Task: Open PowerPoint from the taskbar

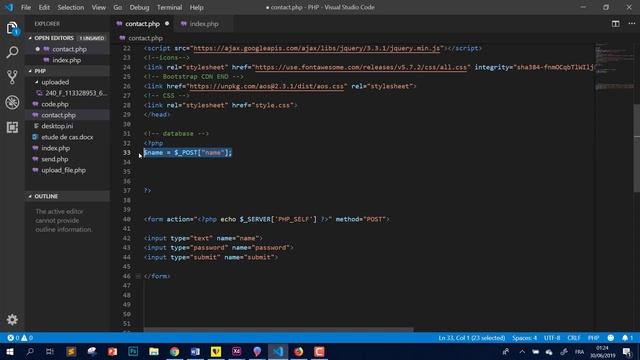Action: click(x=112, y=351)
